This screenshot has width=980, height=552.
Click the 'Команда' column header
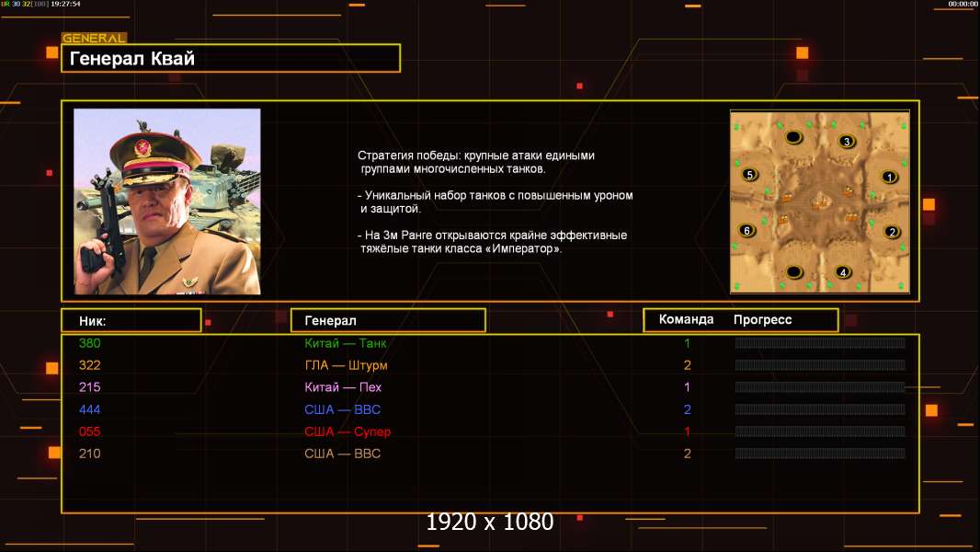(686, 319)
